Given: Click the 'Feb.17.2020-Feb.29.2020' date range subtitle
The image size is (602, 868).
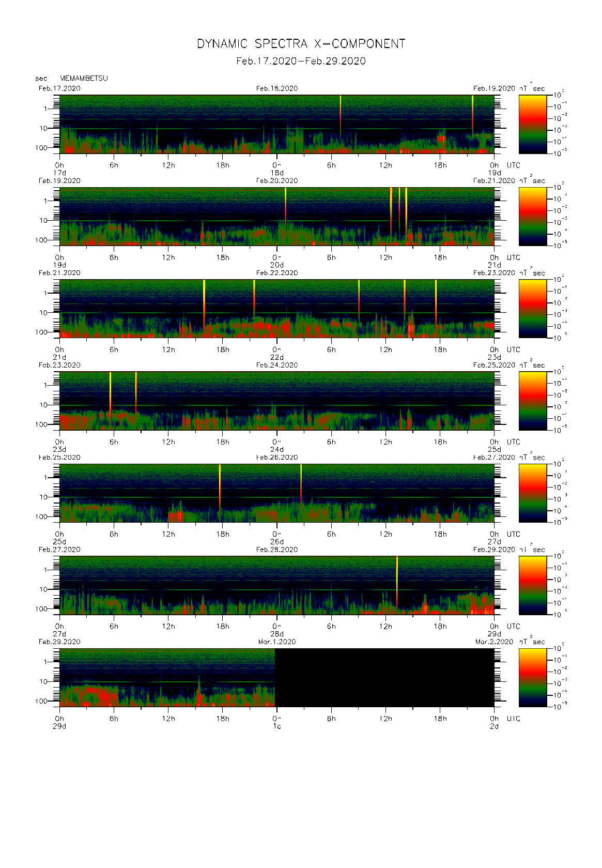Looking at the screenshot, I should [301, 61].
